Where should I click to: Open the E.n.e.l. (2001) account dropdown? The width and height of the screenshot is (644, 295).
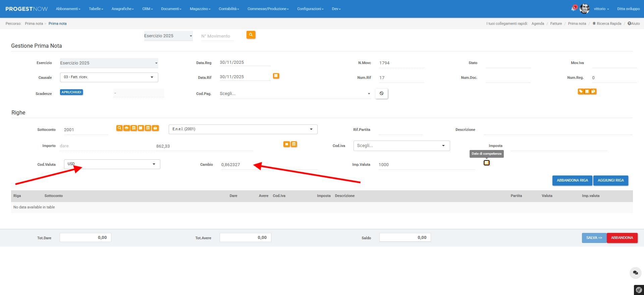tap(243, 129)
